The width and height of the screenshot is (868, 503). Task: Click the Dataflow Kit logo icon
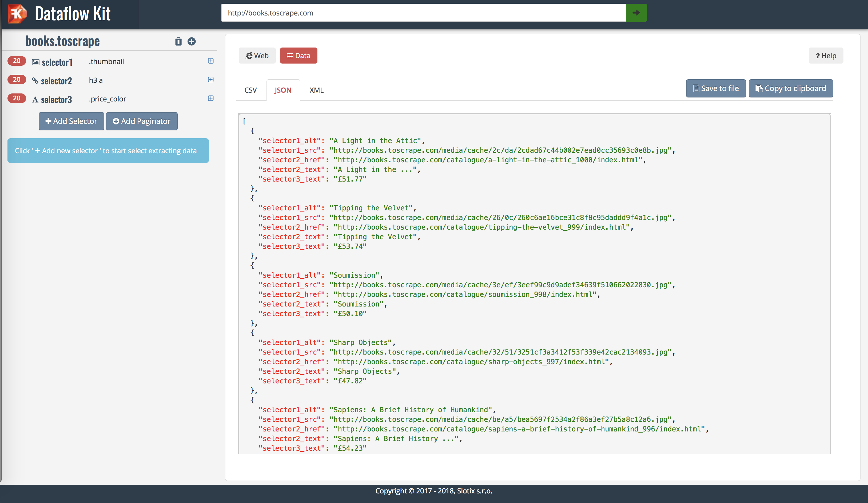point(17,13)
